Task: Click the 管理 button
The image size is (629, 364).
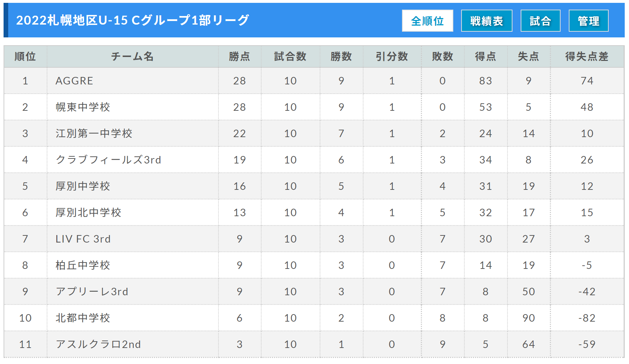Action: pos(588,21)
